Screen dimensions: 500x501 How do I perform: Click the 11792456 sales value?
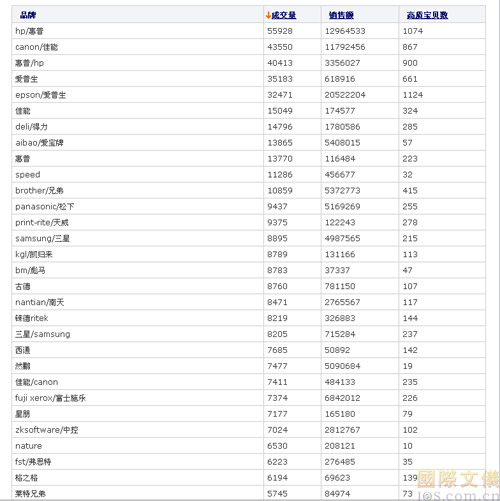click(345, 47)
